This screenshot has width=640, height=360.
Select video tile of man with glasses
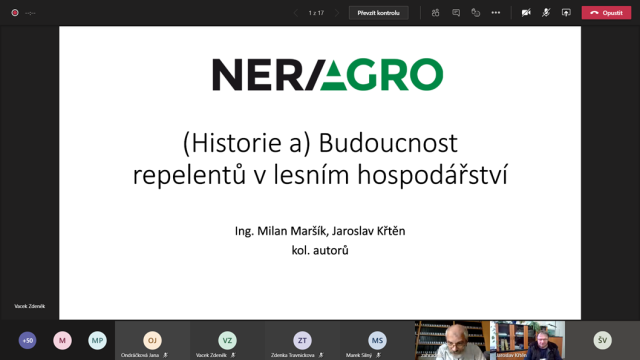pos(452,340)
